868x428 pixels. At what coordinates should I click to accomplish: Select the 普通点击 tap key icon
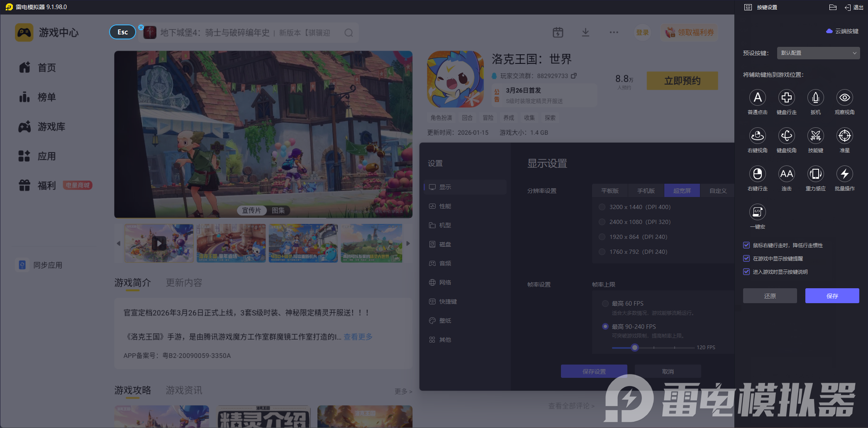757,98
